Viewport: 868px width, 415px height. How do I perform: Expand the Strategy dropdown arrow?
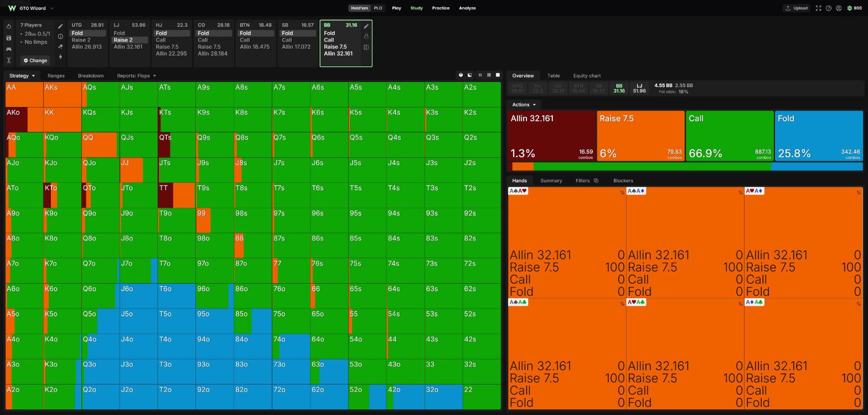tap(33, 76)
